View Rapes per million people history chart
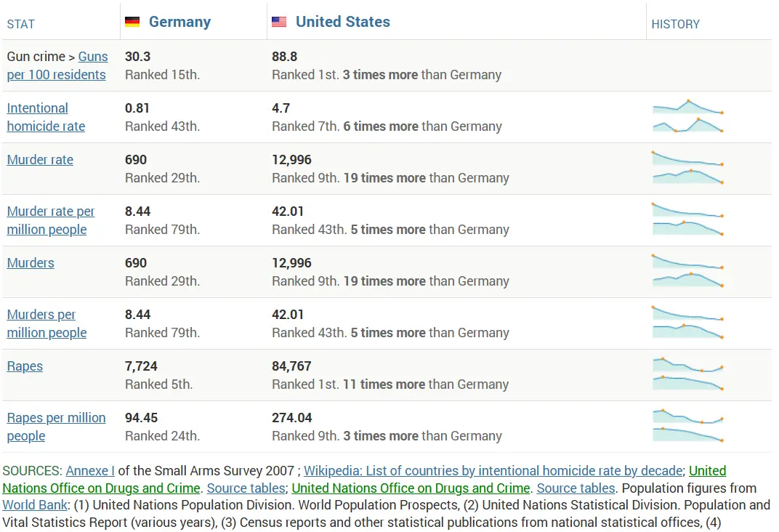Image resolution: width=779 pixels, height=532 pixels. point(687,426)
